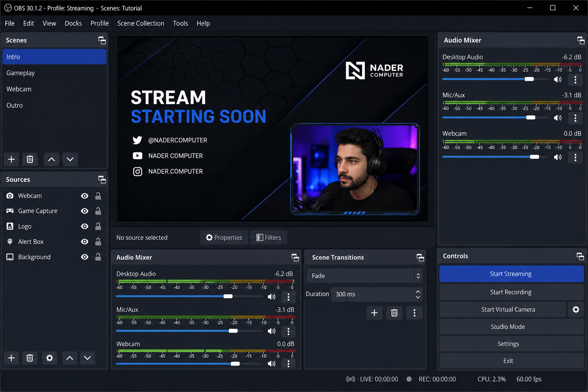Lock the Game Capture source
The width and height of the screenshot is (588, 392).
tap(98, 211)
